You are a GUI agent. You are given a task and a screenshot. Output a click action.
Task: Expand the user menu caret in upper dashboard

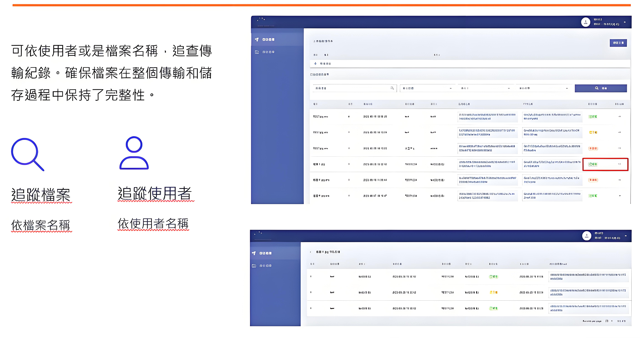click(x=625, y=22)
